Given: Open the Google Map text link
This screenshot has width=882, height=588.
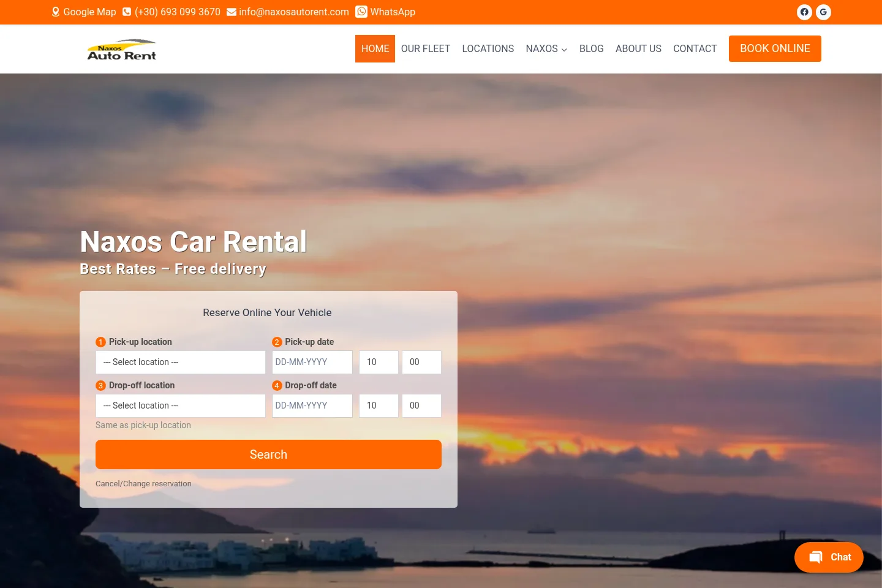Looking at the screenshot, I should 89,12.
